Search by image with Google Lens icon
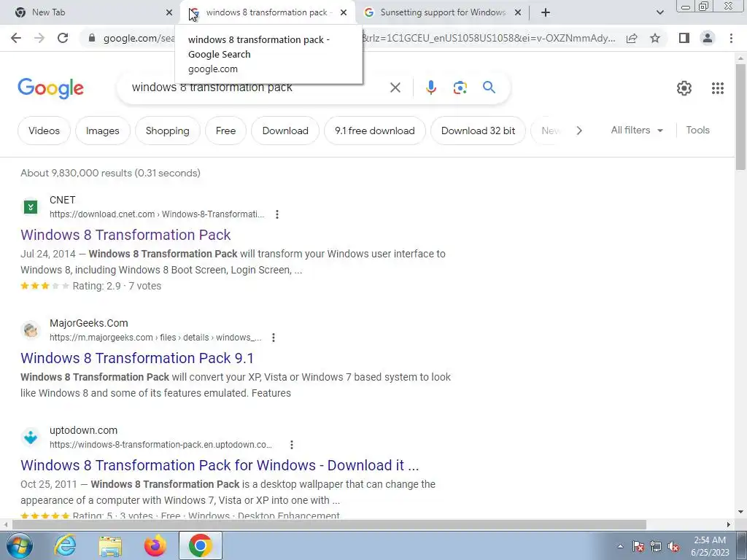The image size is (747, 560). click(460, 87)
